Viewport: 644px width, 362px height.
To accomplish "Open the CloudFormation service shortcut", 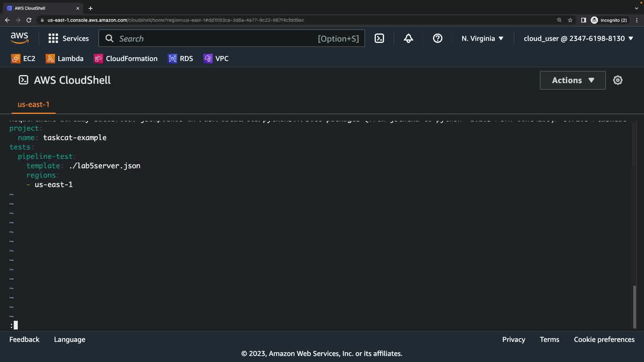I will [125, 59].
